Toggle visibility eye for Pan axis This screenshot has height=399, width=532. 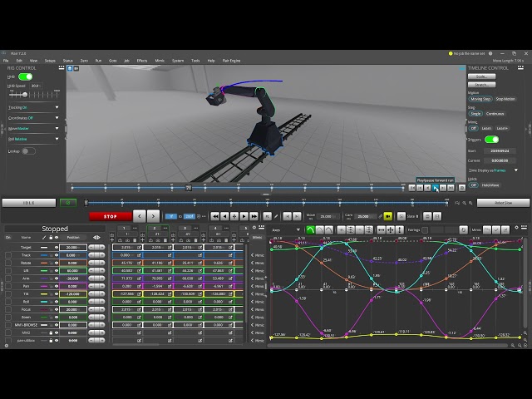click(57, 286)
